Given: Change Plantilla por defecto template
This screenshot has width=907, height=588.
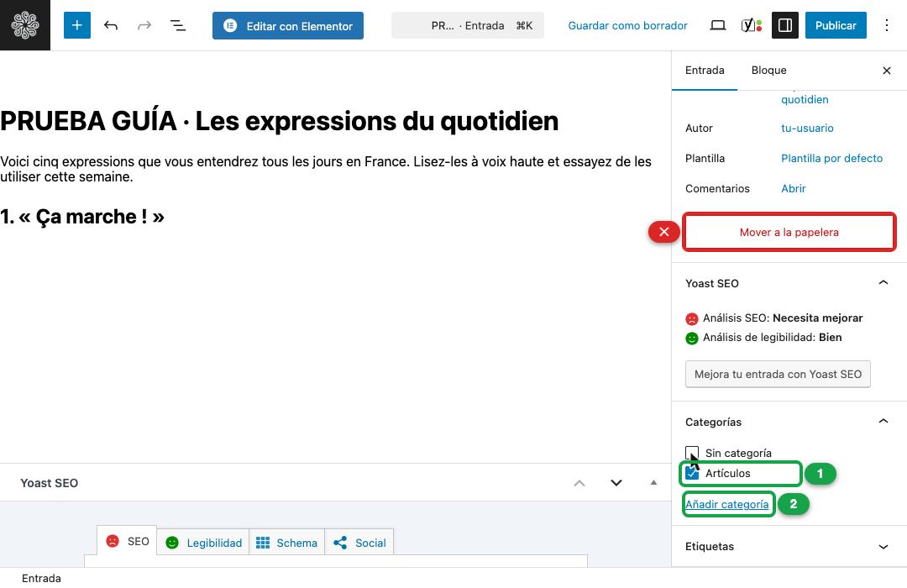Looking at the screenshot, I should coord(831,158).
